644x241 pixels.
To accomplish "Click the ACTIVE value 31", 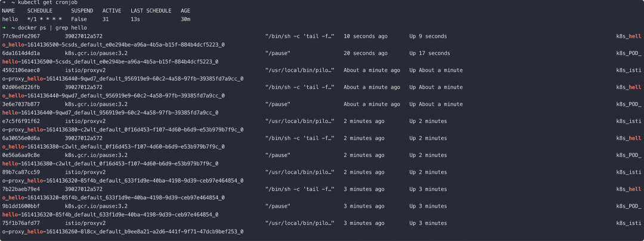I will point(106,19).
